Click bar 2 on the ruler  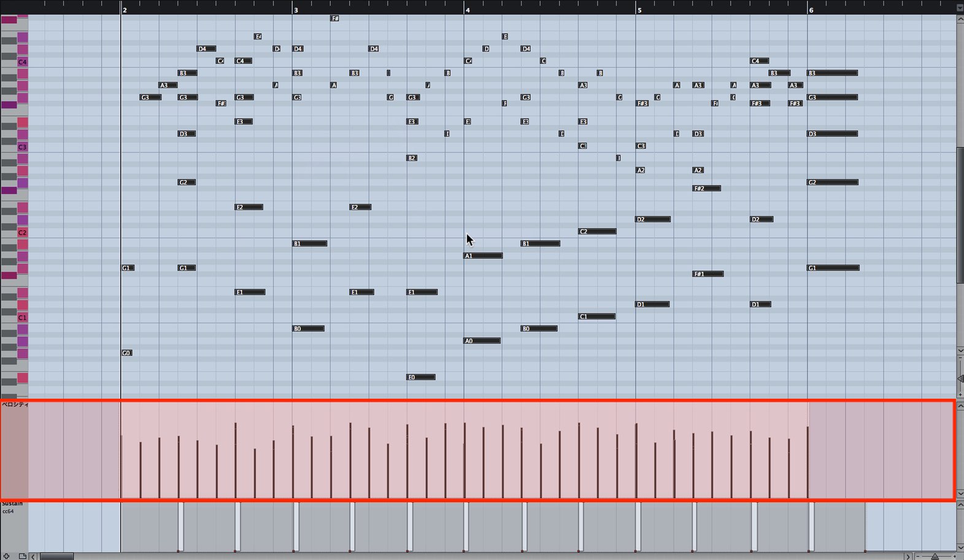click(125, 10)
